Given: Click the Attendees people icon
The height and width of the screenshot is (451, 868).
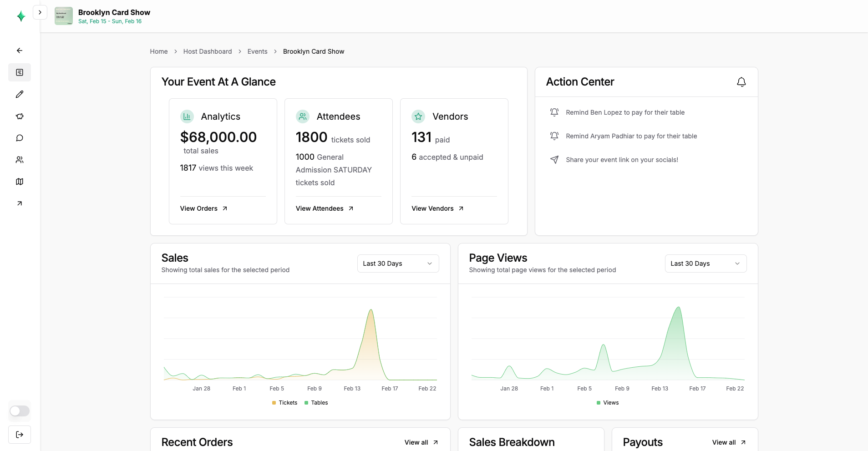Looking at the screenshot, I should point(303,117).
